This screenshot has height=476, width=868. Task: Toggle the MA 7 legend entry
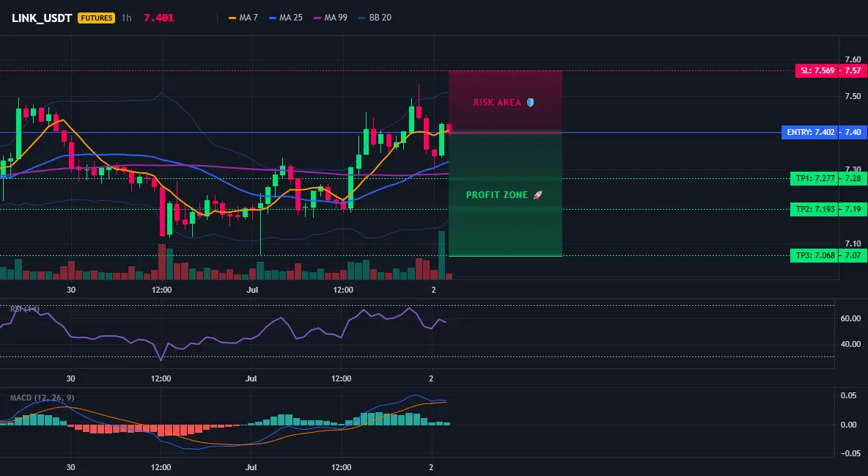[x=243, y=18]
